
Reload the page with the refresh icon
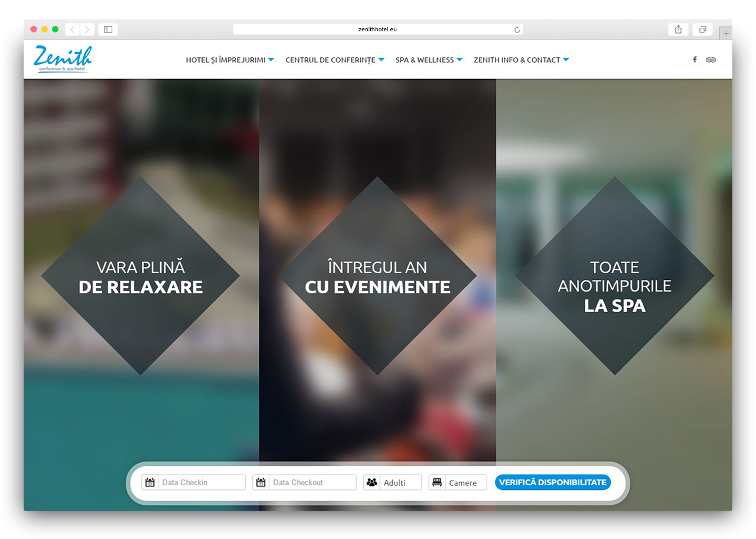[x=517, y=30]
